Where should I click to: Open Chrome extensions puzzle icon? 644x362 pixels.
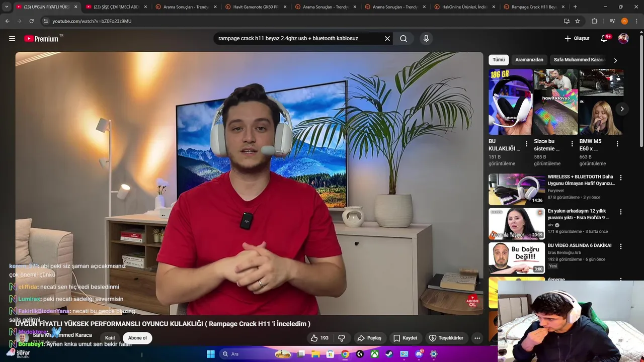(595, 21)
